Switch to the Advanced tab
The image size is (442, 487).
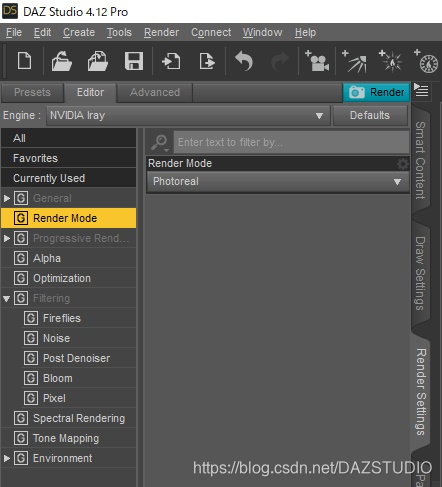click(x=155, y=92)
